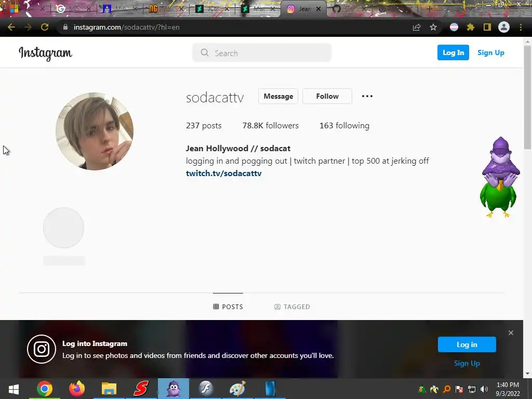Open the profile options three-dot menu

click(367, 96)
